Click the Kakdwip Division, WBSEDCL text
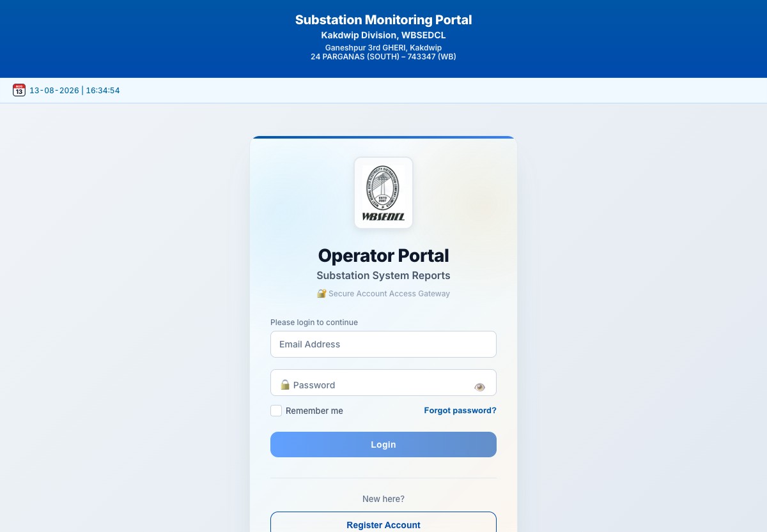 click(x=383, y=35)
